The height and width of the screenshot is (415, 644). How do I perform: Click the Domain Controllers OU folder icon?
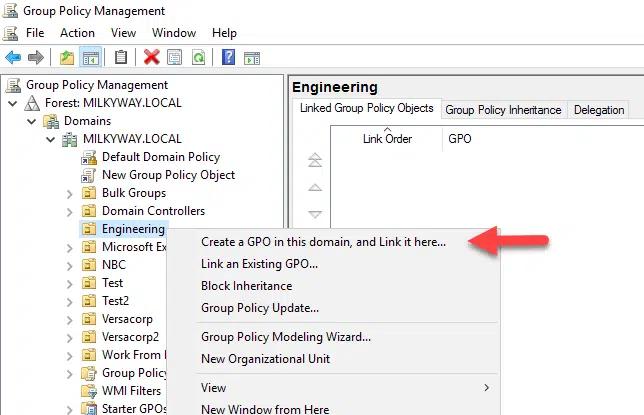89,211
